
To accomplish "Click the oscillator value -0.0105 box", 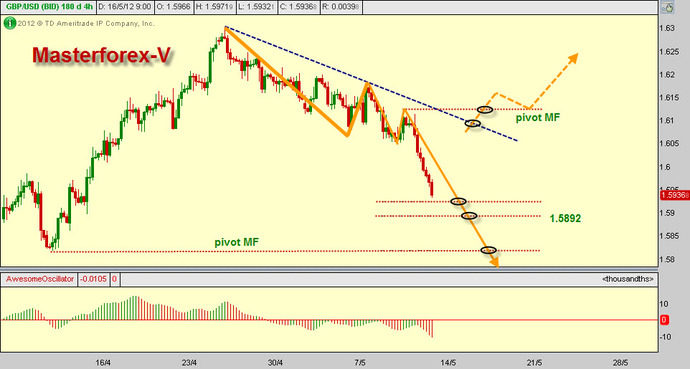I will [x=94, y=279].
